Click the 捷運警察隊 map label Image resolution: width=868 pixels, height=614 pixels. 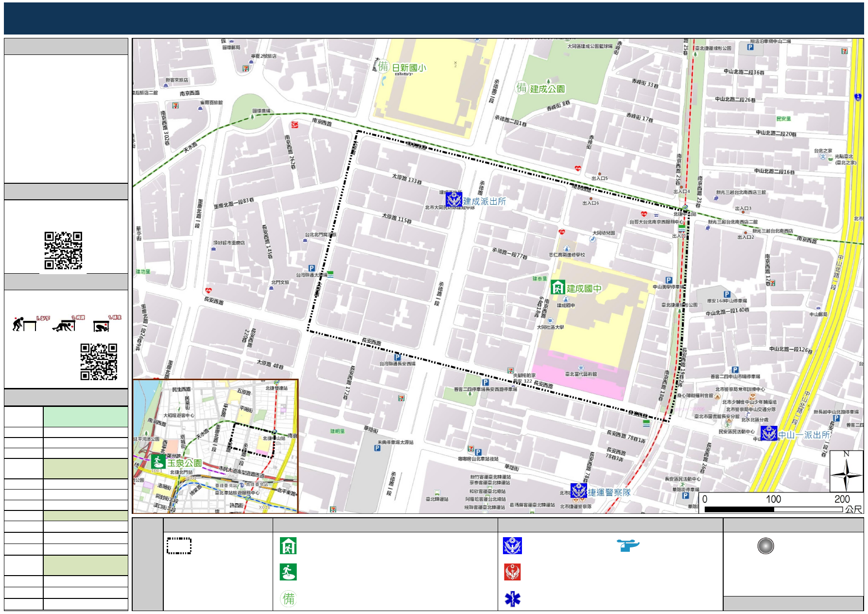pos(609,492)
